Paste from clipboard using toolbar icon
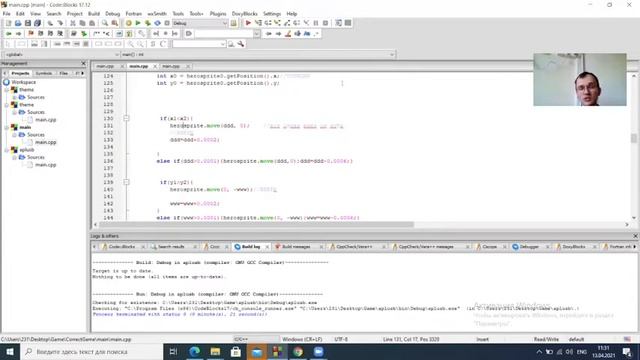This screenshot has height=360, width=640. tap(92, 23)
